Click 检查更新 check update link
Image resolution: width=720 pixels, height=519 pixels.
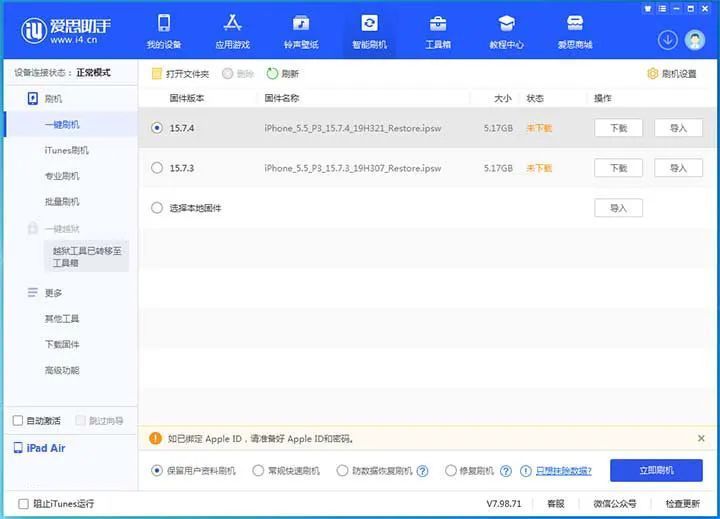click(x=682, y=504)
